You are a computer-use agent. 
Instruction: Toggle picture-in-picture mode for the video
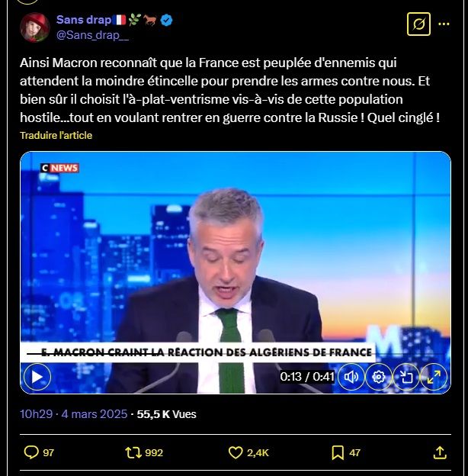(x=406, y=377)
